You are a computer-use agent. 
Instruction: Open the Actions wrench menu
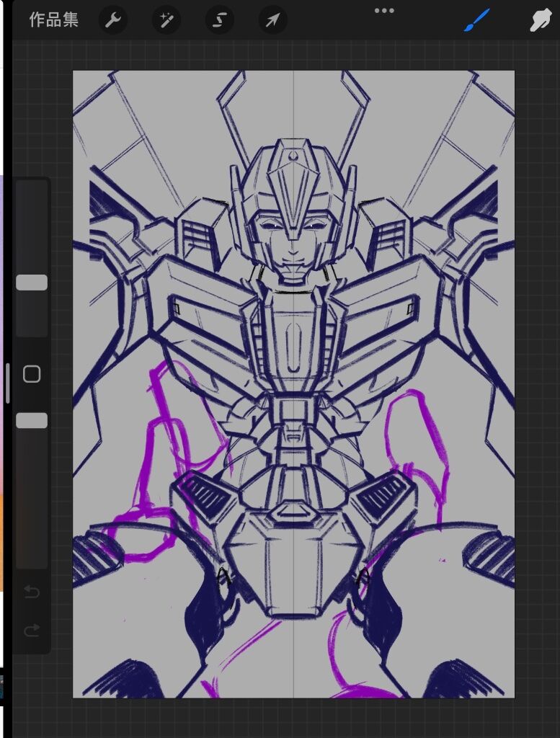[x=113, y=20]
